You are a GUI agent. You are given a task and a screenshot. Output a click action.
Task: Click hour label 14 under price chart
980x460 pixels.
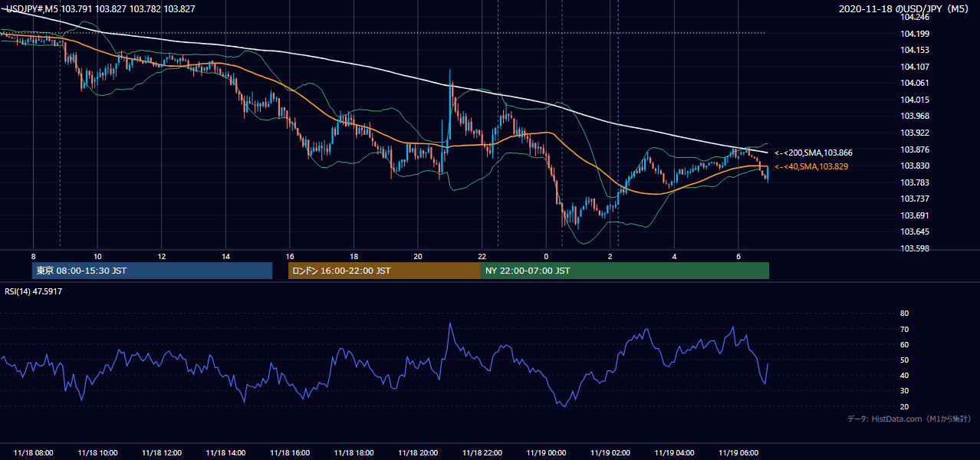225,256
